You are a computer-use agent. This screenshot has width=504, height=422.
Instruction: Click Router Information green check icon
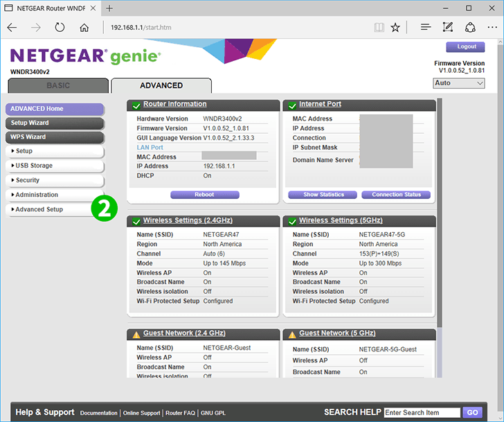136,105
